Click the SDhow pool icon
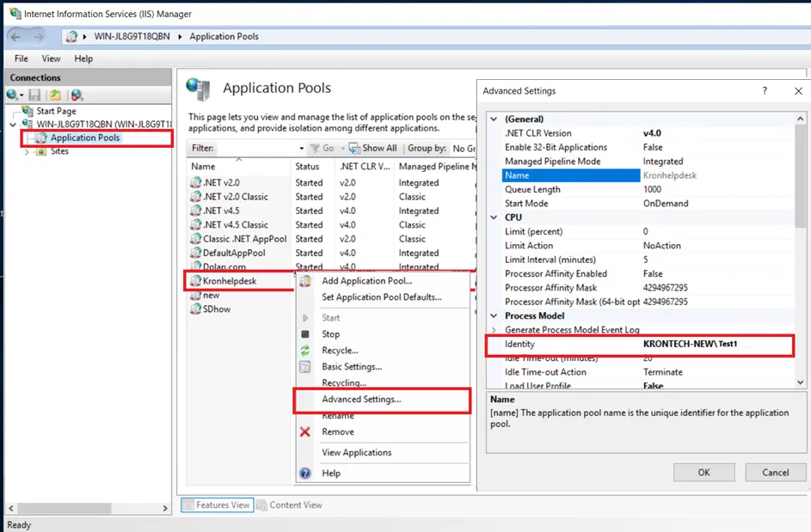Screen dimensions: 811x532 (x=195, y=309)
